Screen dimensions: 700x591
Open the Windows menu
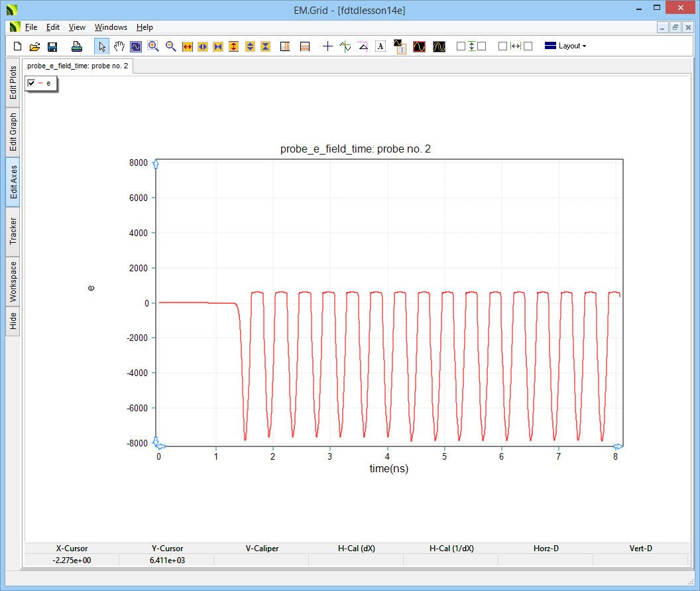111,27
